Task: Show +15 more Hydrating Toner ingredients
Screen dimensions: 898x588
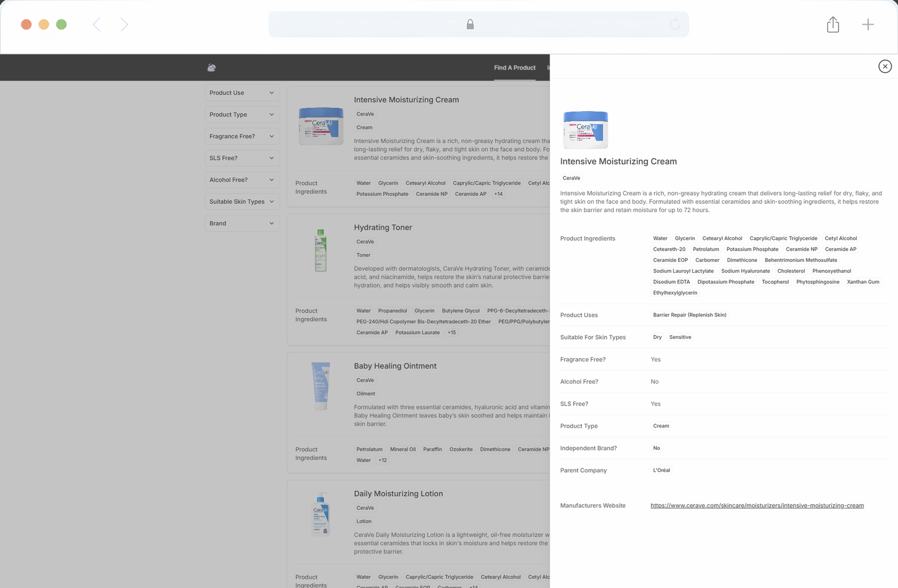Action: (452, 333)
